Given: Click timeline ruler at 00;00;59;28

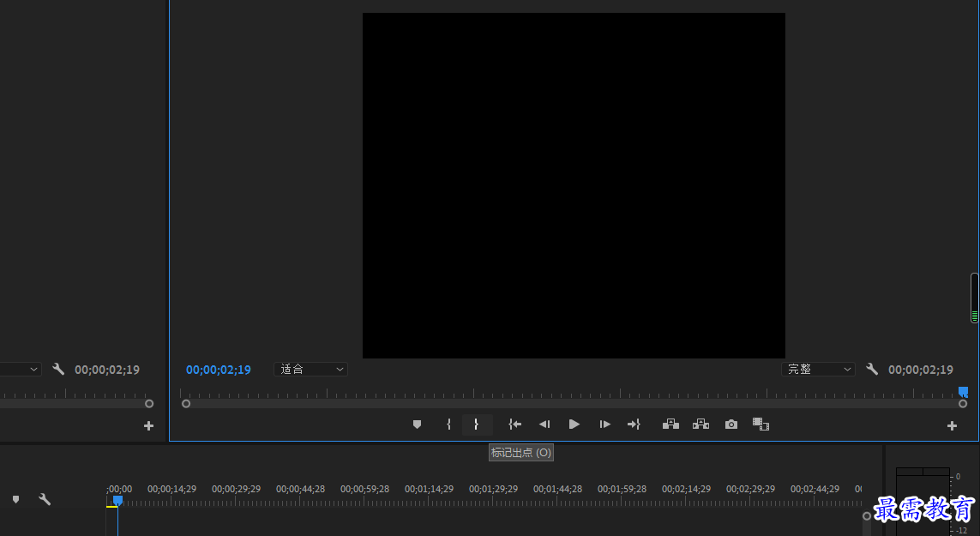Looking at the screenshot, I should click(364, 489).
